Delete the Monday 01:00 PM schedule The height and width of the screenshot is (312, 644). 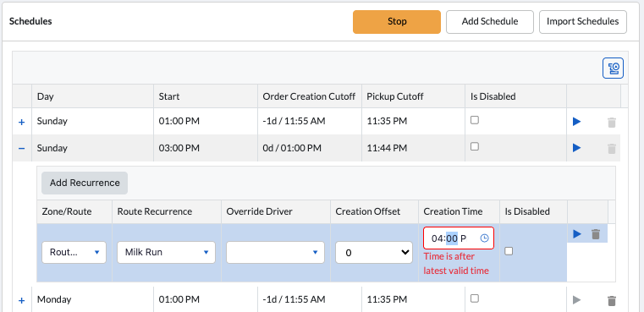pyautogui.click(x=612, y=301)
